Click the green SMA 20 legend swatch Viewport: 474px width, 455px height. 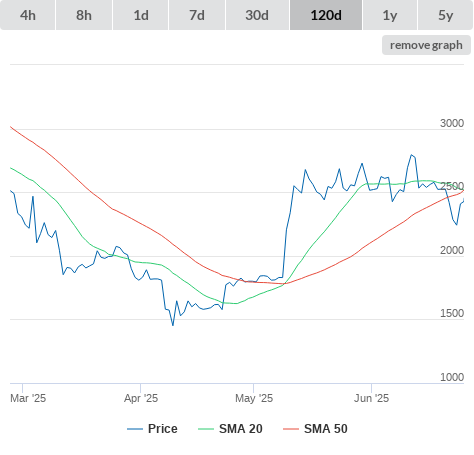coord(206,429)
